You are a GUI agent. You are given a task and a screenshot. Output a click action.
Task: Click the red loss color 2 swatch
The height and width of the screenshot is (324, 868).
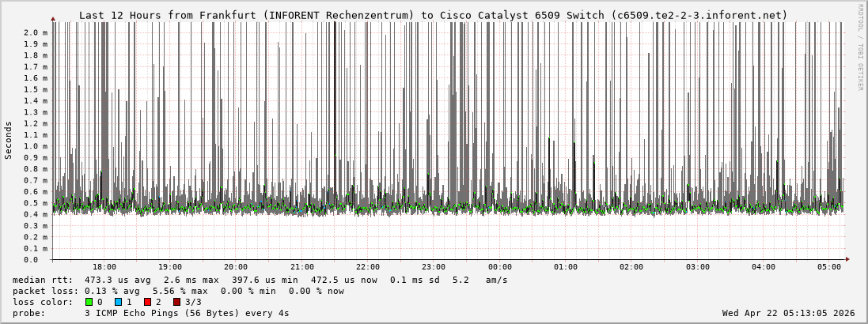pyautogui.click(x=147, y=302)
